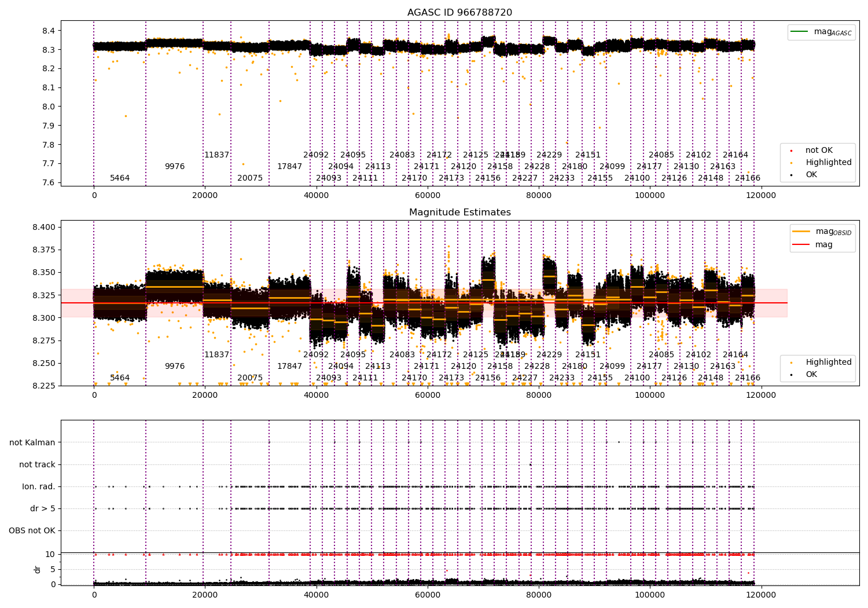Click the 100000 tick below the middle plot

coord(650,395)
